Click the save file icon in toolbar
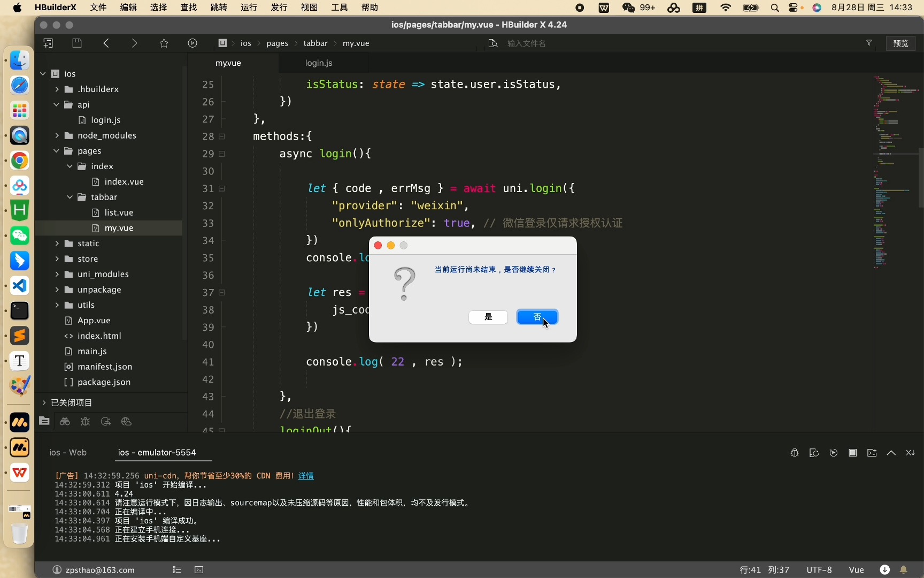Viewport: 924px width, 578px height. tap(77, 43)
